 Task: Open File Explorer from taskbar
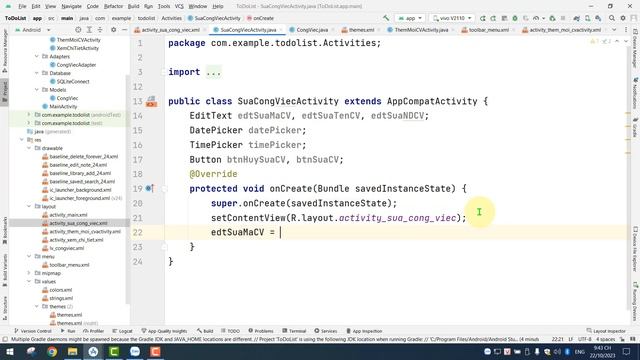[73, 351]
